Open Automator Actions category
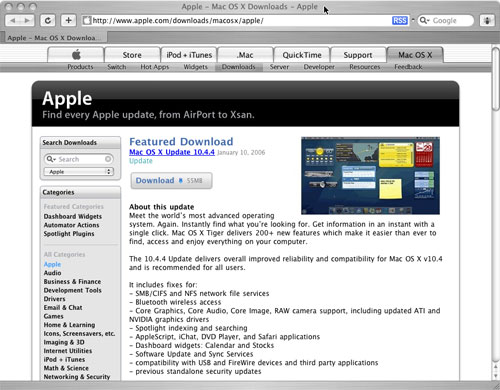This screenshot has height=390, width=500. pyautogui.click(x=71, y=225)
